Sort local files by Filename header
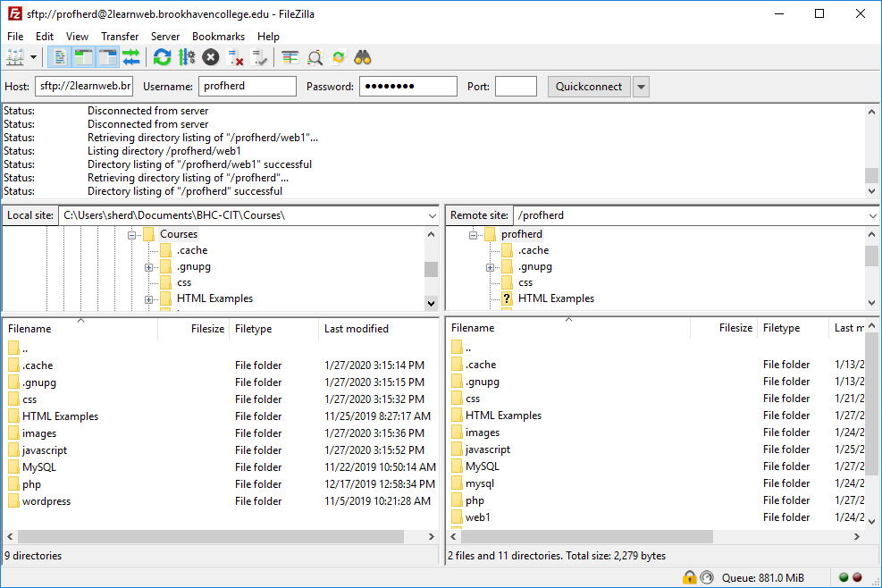The width and height of the screenshot is (882, 588). point(80,329)
